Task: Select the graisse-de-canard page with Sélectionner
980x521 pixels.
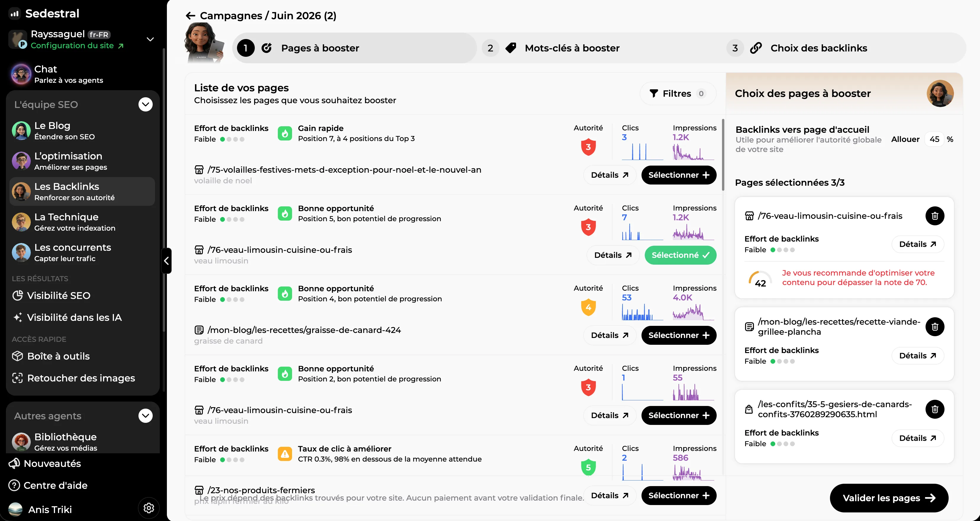Action: tap(679, 335)
